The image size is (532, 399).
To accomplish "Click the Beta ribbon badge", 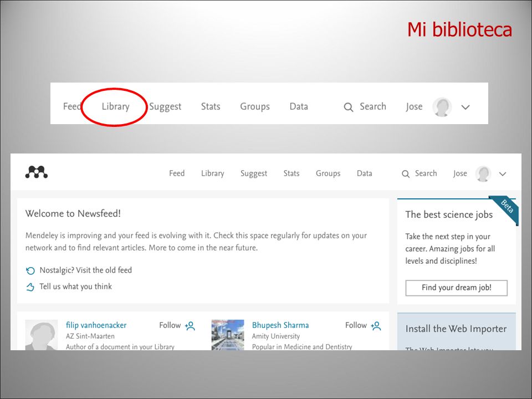I will click(x=507, y=207).
